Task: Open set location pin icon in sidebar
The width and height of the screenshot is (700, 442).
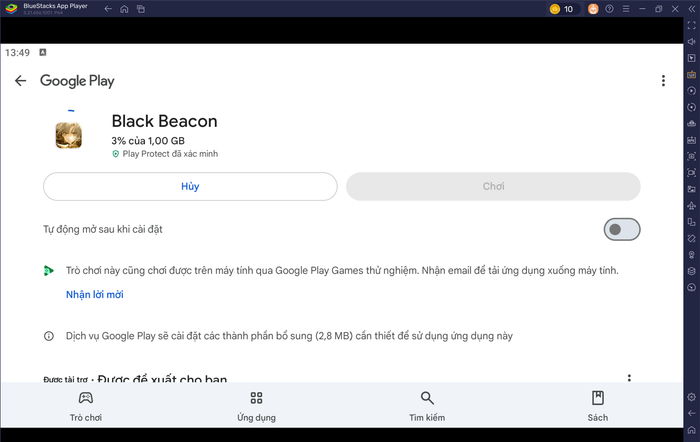Action: pyautogui.click(x=692, y=254)
